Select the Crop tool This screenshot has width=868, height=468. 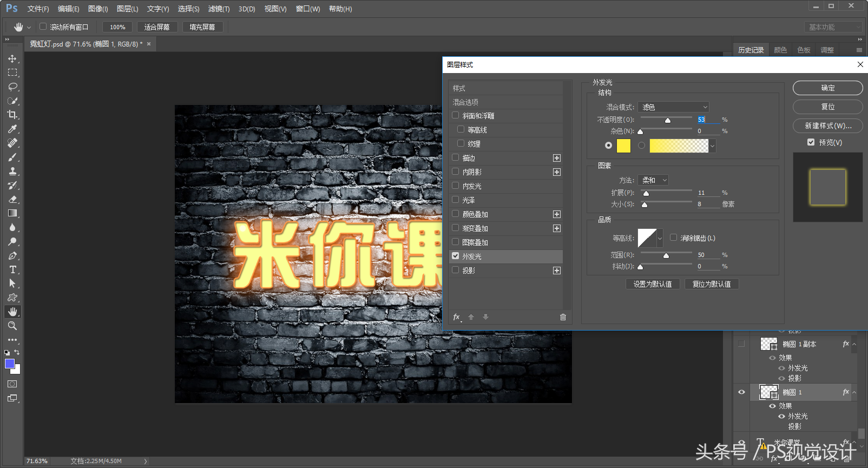click(12, 115)
